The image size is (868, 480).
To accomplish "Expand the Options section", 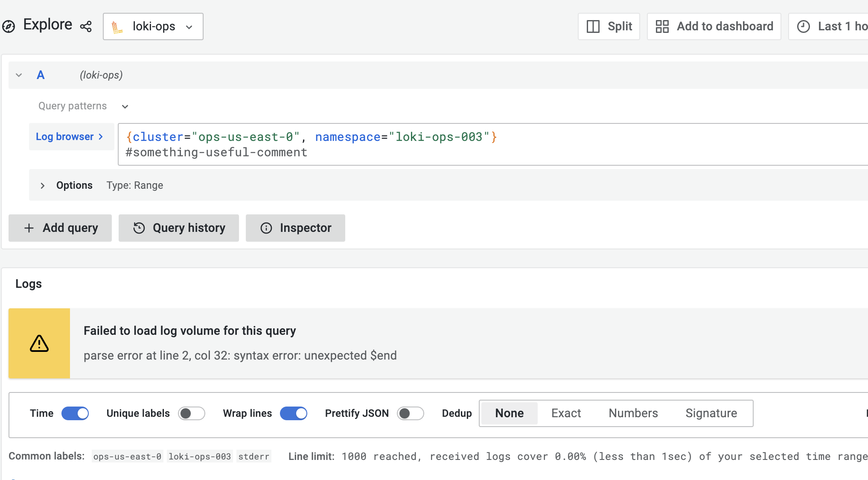I will point(43,185).
